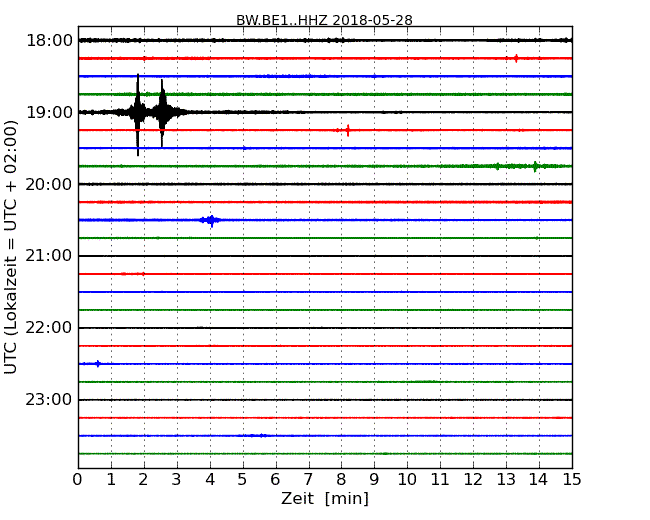This screenshot has width=650, height=520.
Task: Click x-axis tick label 11
Action: coord(440,480)
